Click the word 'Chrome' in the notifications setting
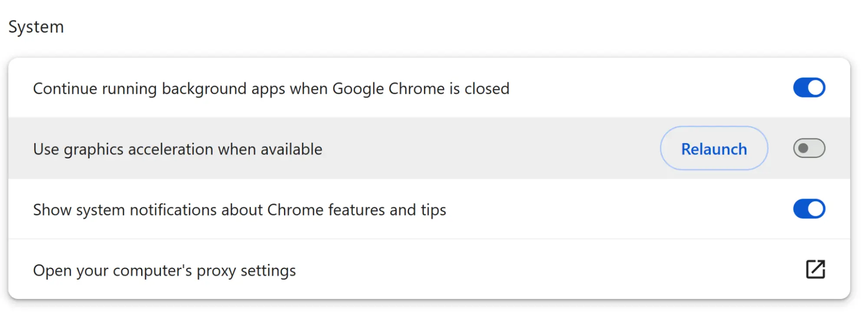 (295, 210)
